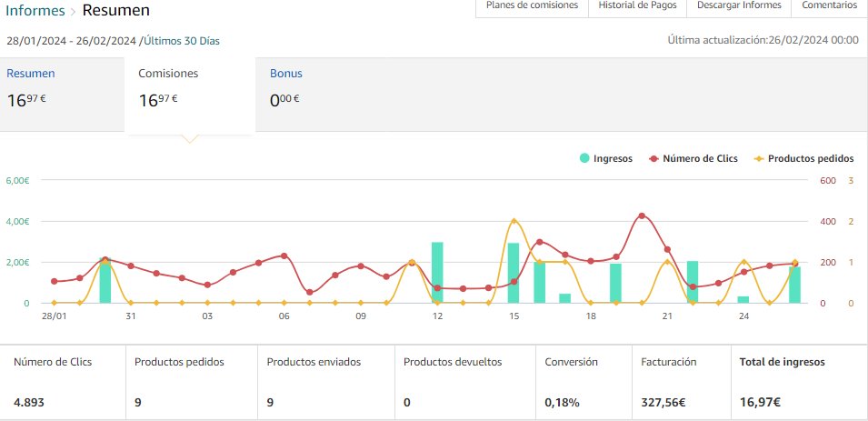Click the red Número de Clics legend marker
This screenshot has width=868, height=421.
[x=653, y=158]
